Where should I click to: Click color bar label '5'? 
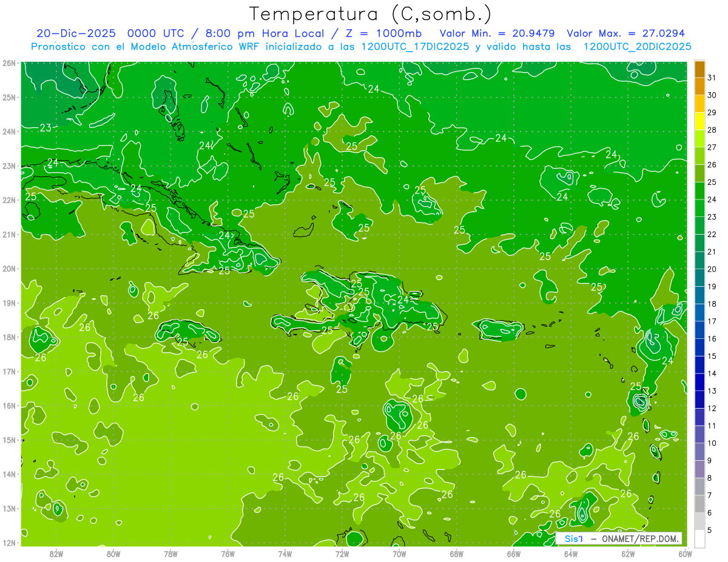click(x=709, y=530)
